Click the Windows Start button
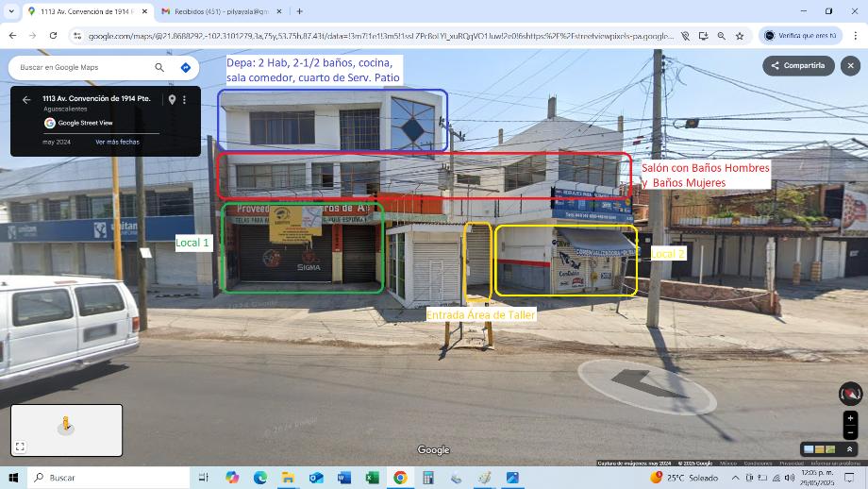Viewport: 868px width, 489px height. tap(13, 478)
